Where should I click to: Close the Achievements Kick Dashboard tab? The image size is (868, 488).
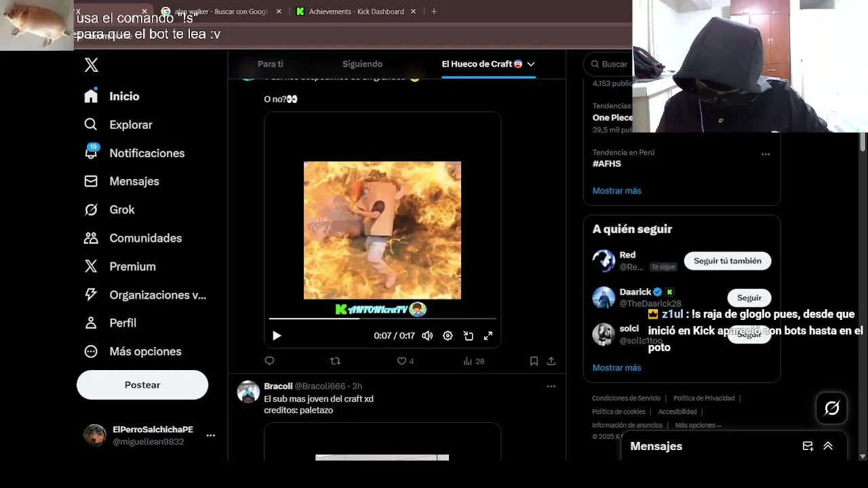tap(413, 12)
